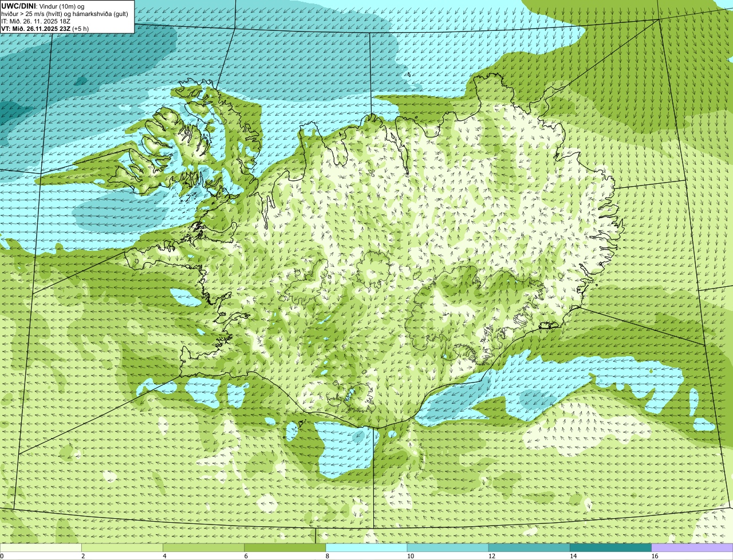Choose the 6–8 m/s dark green legend band
This screenshot has height=560, width=733.
(285, 548)
